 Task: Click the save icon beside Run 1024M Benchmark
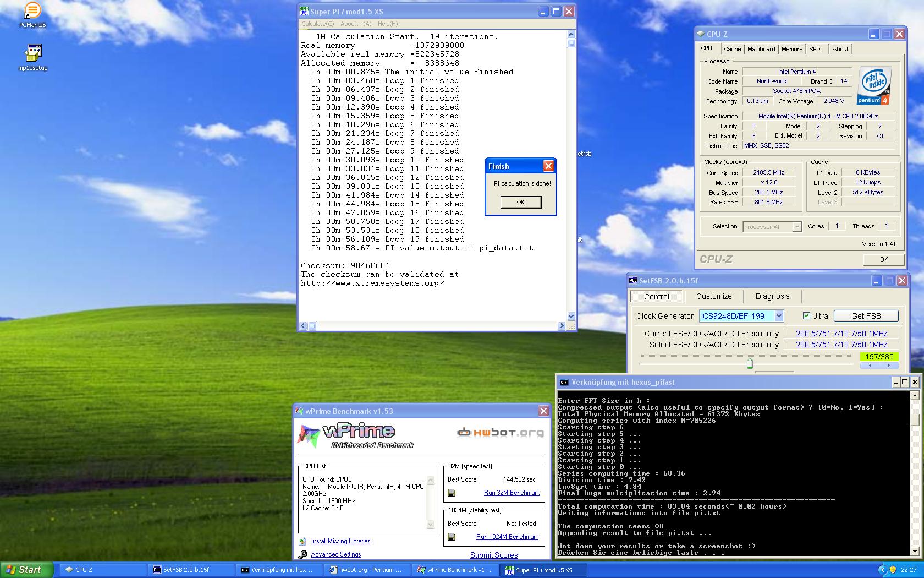[x=452, y=537]
